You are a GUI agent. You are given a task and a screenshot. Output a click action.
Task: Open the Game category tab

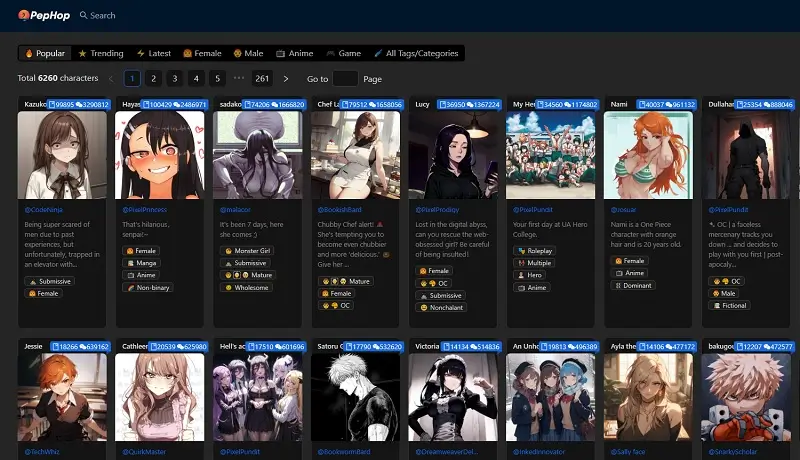(343, 53)
